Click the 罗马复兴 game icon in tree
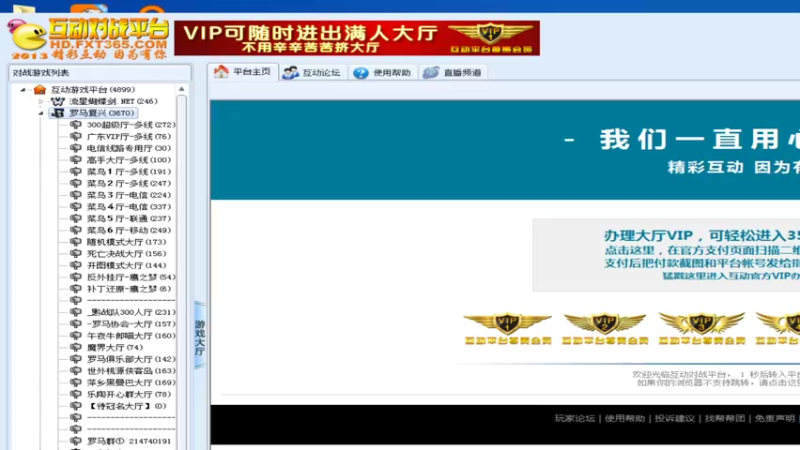Screen dimensions: 800x450 (58, 113)
